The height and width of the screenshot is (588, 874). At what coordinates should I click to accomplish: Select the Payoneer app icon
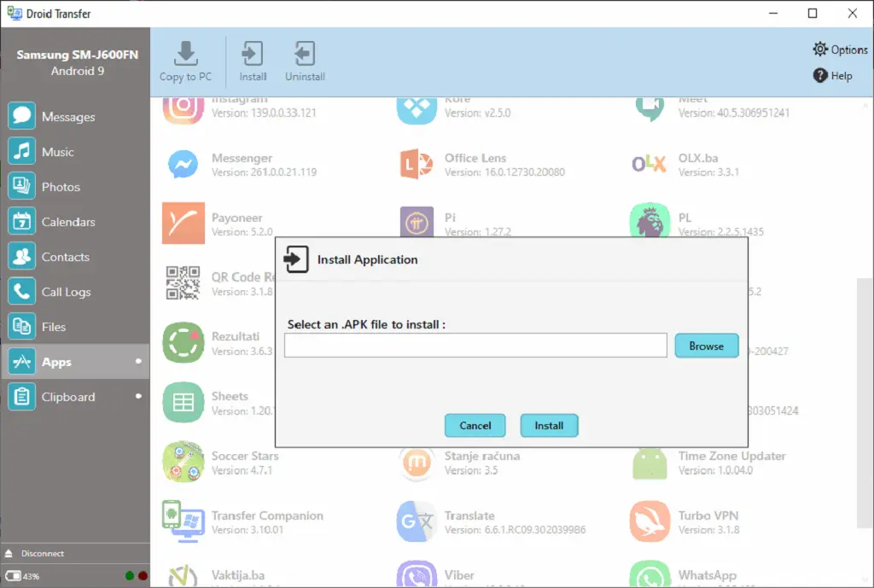[x=184, y=224]
